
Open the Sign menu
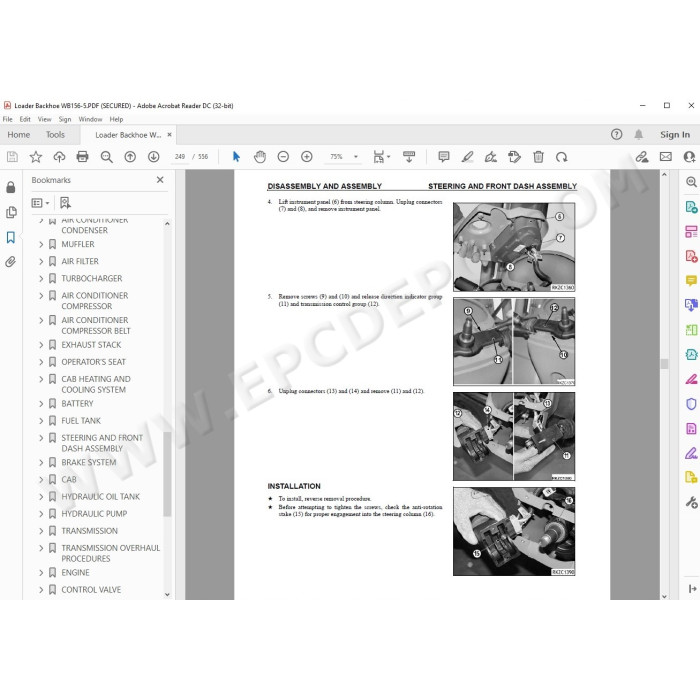[x=65, y=119]
